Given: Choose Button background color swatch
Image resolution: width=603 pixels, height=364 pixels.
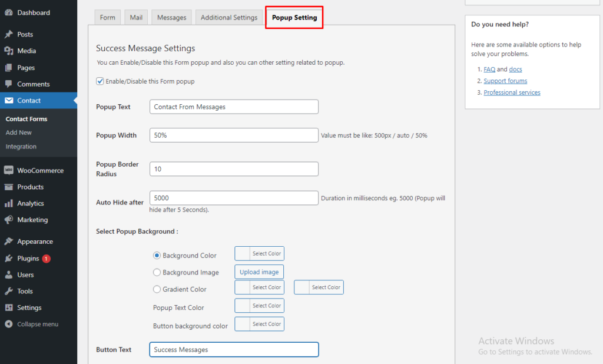Looking at the screenshot, I should pos(259,324).
